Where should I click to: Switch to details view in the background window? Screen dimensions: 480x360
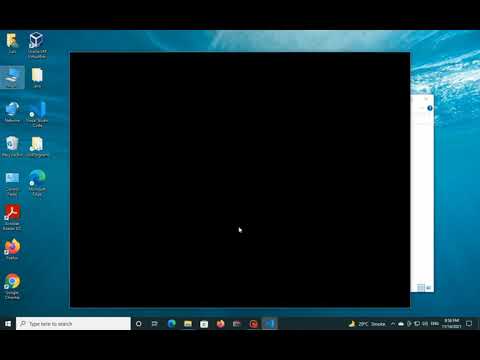(x=421, y=287)
